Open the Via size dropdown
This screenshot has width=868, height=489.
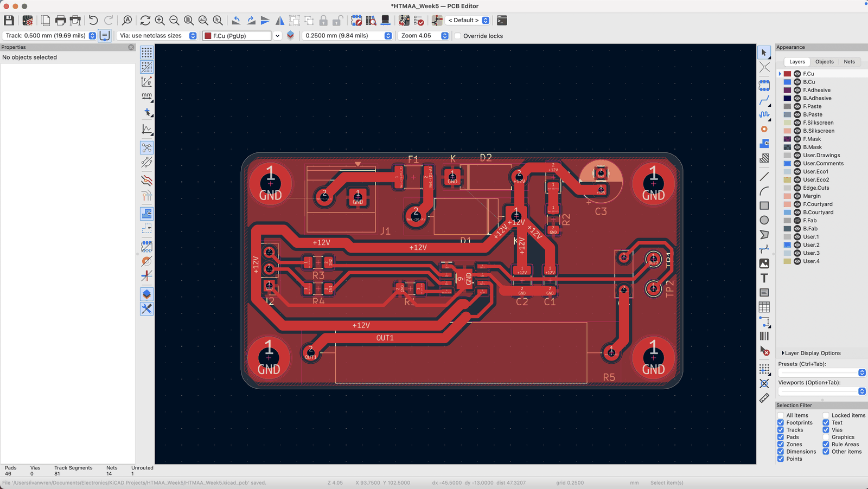point(157,36)
